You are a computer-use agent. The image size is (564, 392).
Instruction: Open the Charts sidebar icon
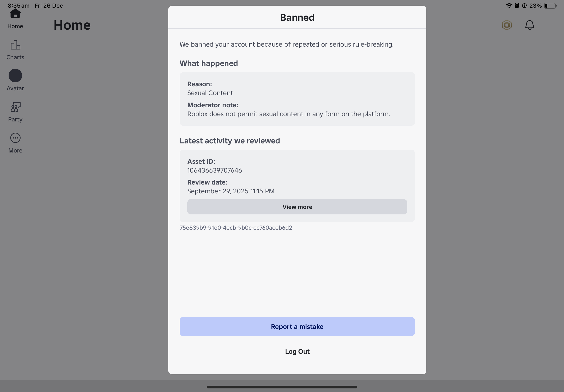coord(15,45)
